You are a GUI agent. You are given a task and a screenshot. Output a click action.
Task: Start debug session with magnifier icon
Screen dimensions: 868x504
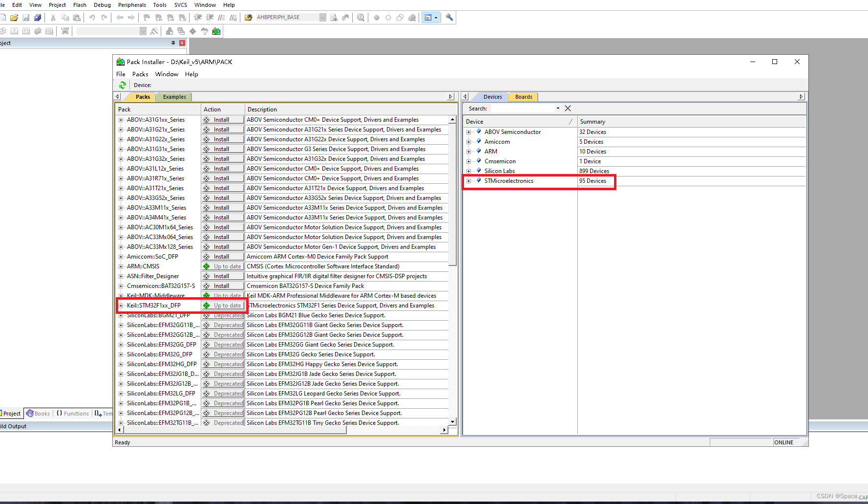360,18
